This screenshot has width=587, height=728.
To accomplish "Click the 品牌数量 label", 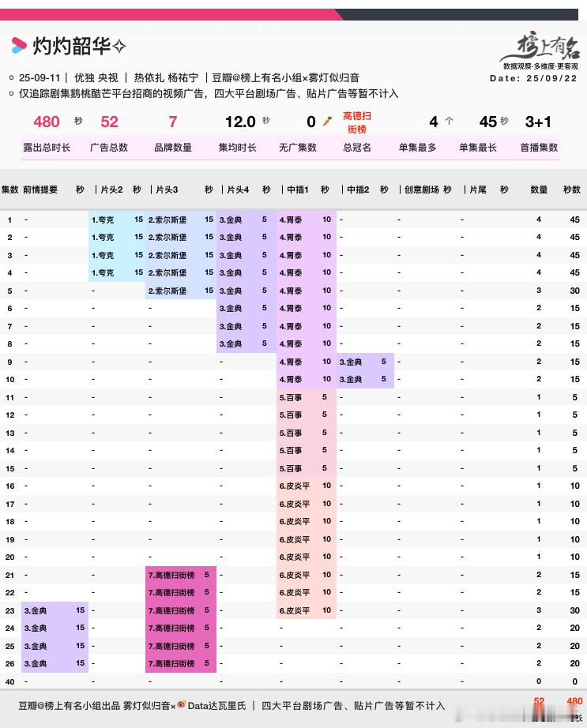I will click(x=173, y=148).
